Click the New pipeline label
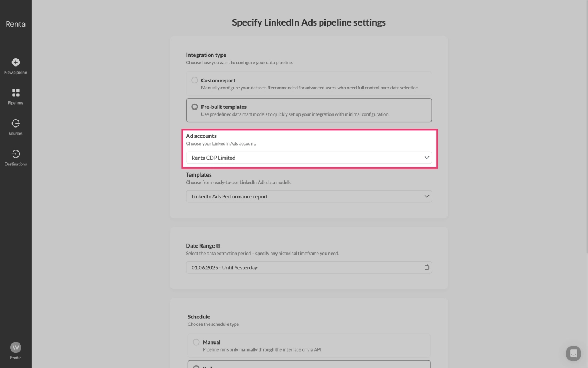The image size is (588, 368). pyautogui.click(x=16, y=73)
